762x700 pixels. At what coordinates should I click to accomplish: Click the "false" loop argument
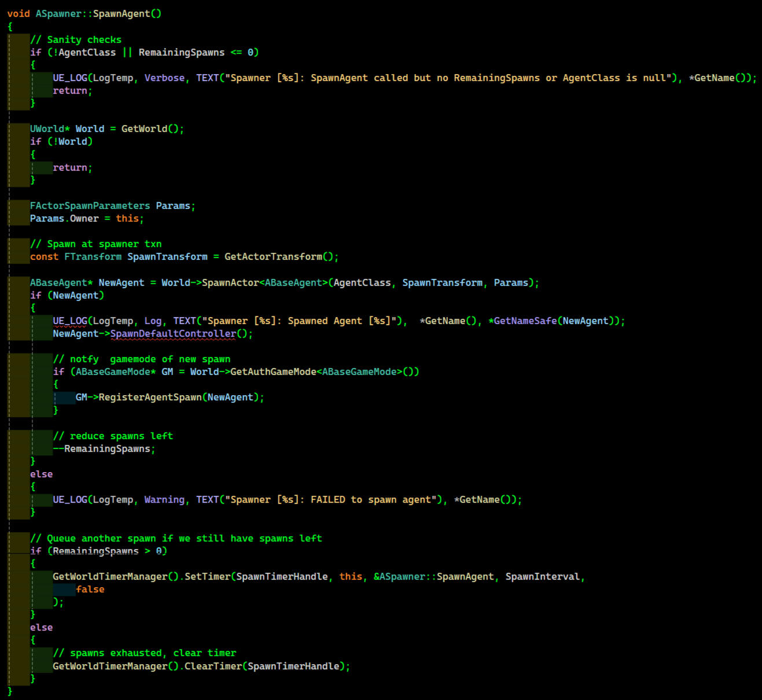coord(90,590)
